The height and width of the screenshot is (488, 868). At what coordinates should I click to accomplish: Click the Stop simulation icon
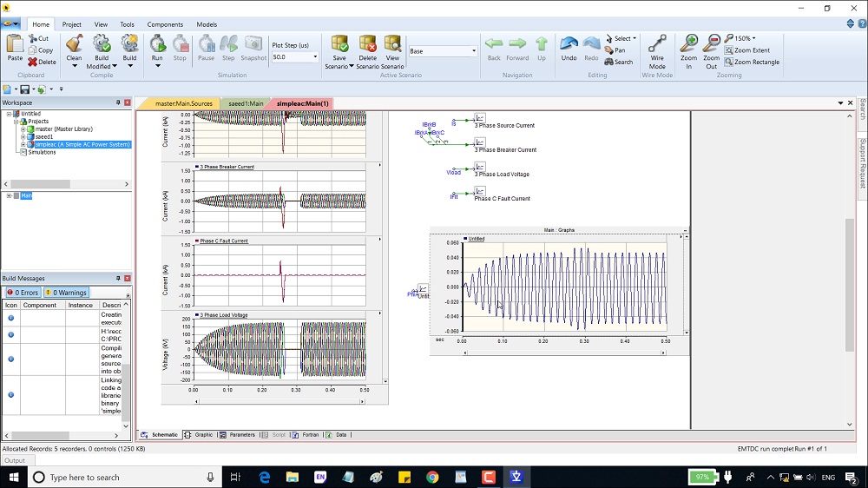180,43
